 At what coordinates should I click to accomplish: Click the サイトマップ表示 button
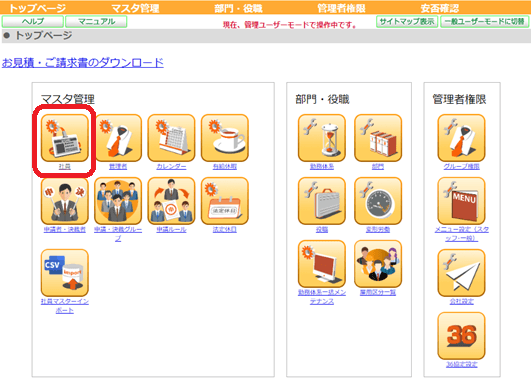click(407, 21)
